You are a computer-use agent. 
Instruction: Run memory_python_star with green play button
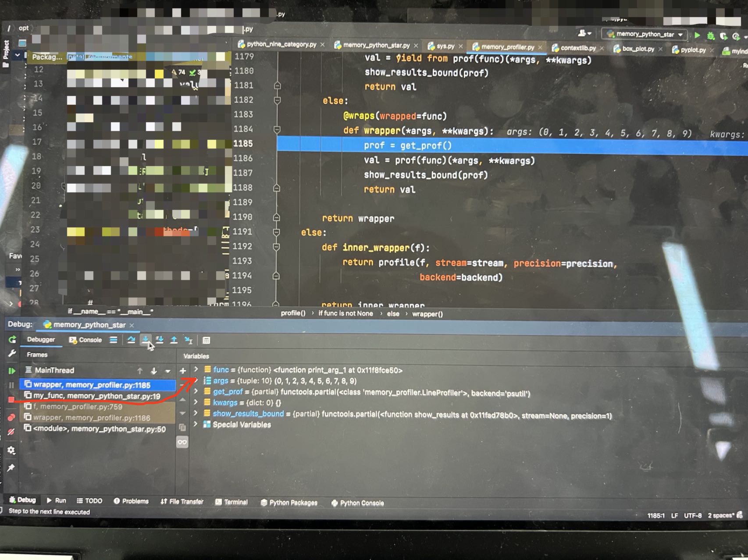(x=697, y=35)
